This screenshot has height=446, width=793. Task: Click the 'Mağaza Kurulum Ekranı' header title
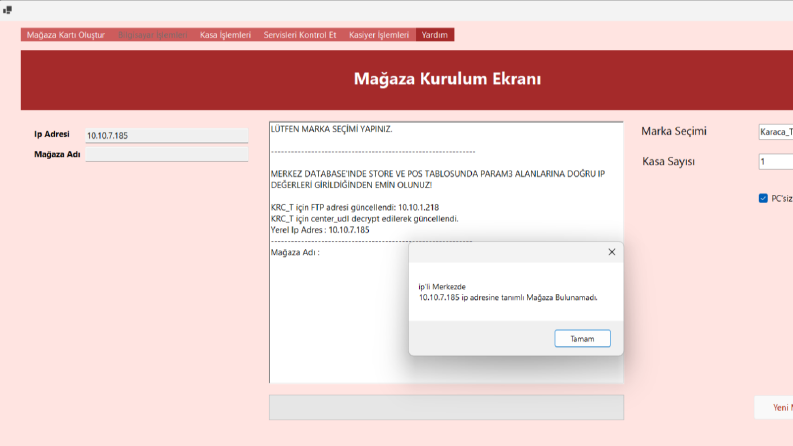447,79
